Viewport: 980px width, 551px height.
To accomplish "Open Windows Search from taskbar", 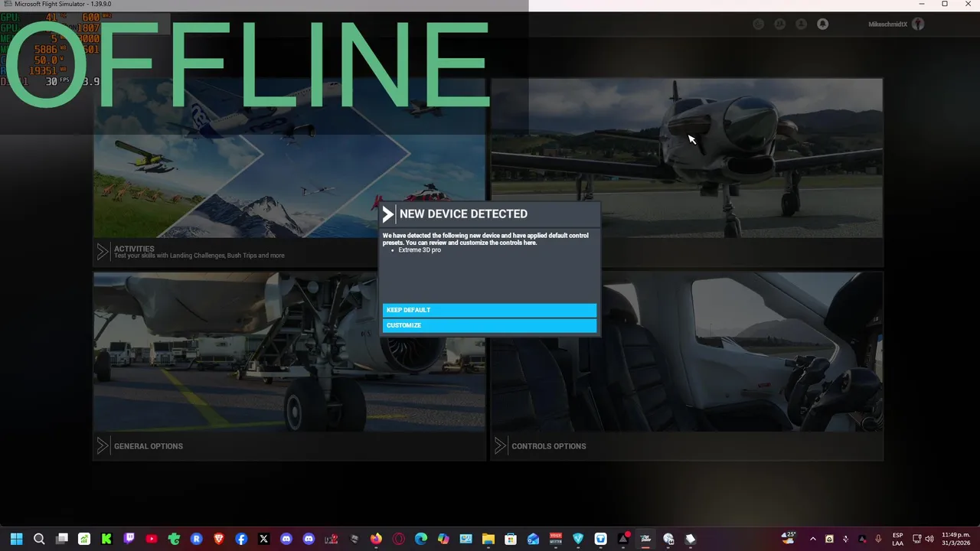I will pyautogui.click(x=39, y=539).
